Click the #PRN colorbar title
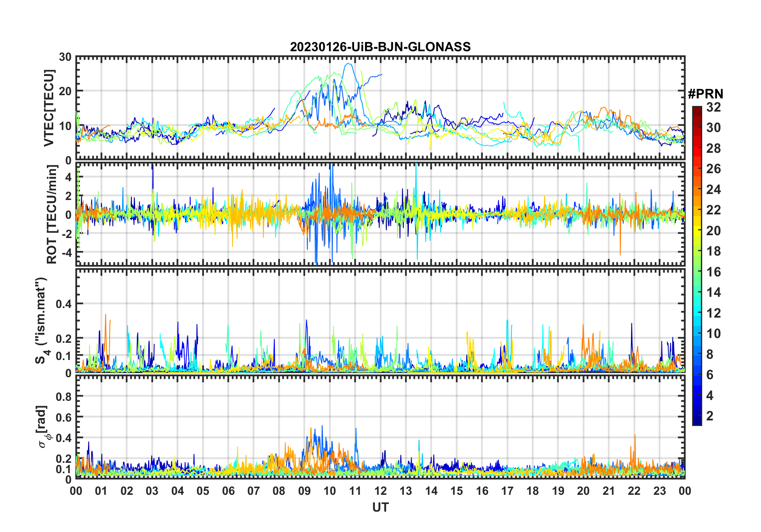Screen dimensions: 761x532 (705, 94)
